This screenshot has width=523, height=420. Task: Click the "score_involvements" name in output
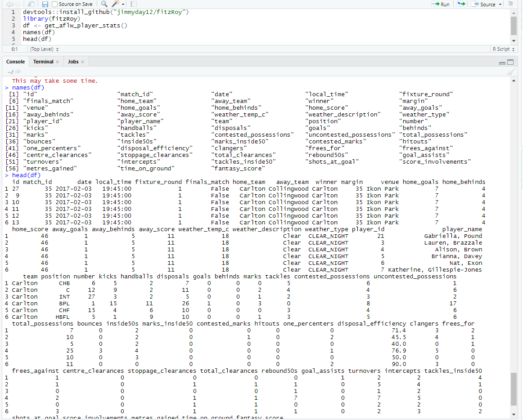point(435,162)
